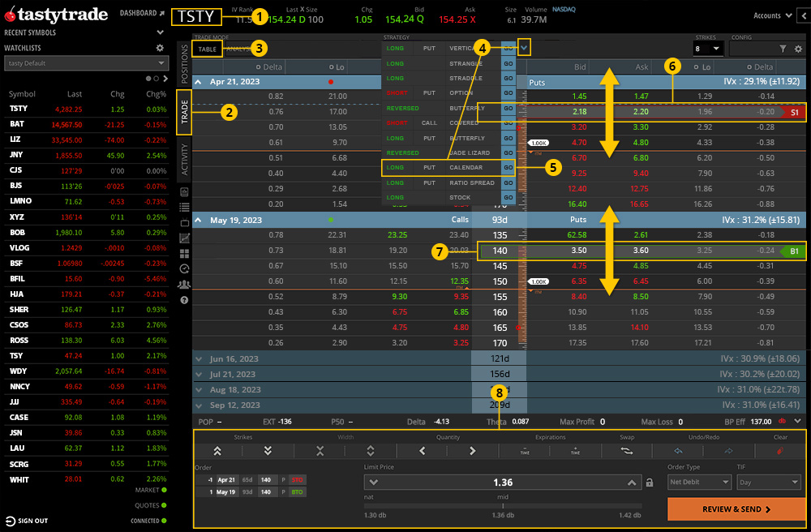
Task: Select the second watchlist page dot
Action: click(157, 79)
